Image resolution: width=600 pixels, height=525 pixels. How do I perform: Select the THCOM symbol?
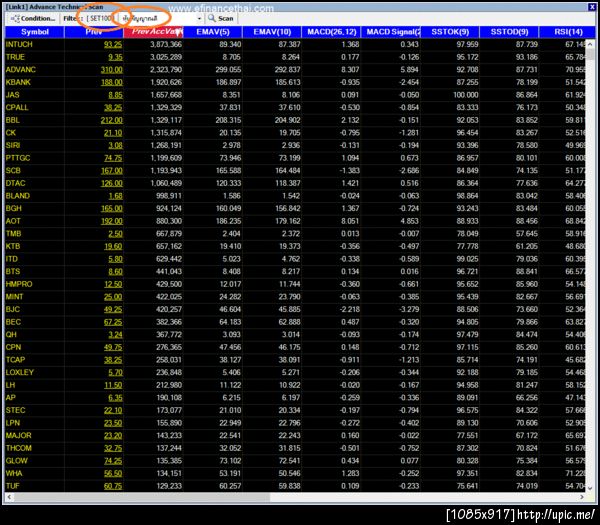click(x=19, y=448)
